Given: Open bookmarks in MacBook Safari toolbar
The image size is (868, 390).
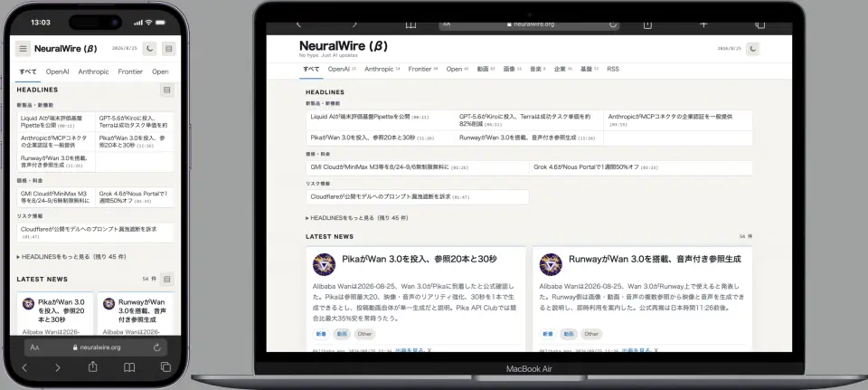Looking at the screenshot, I should [x=410, y=25].
